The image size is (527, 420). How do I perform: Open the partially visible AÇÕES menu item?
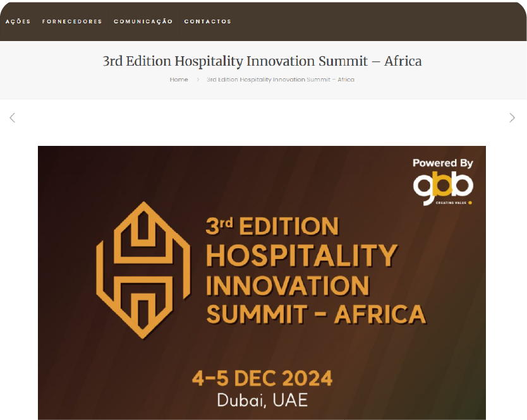click(x=18, y=21)
